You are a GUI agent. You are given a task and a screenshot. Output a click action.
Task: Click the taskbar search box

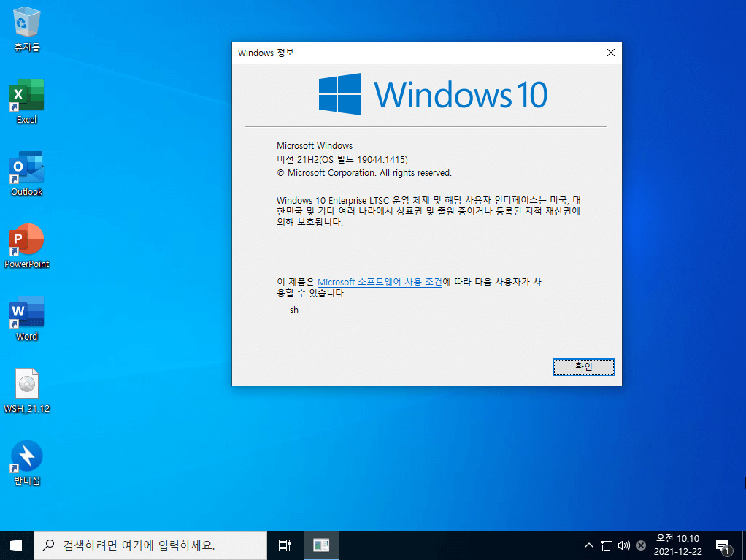(x=150, y=545)
